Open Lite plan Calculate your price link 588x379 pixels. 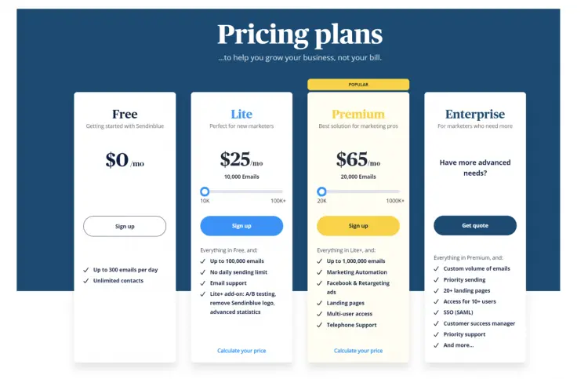pos(241,351)
